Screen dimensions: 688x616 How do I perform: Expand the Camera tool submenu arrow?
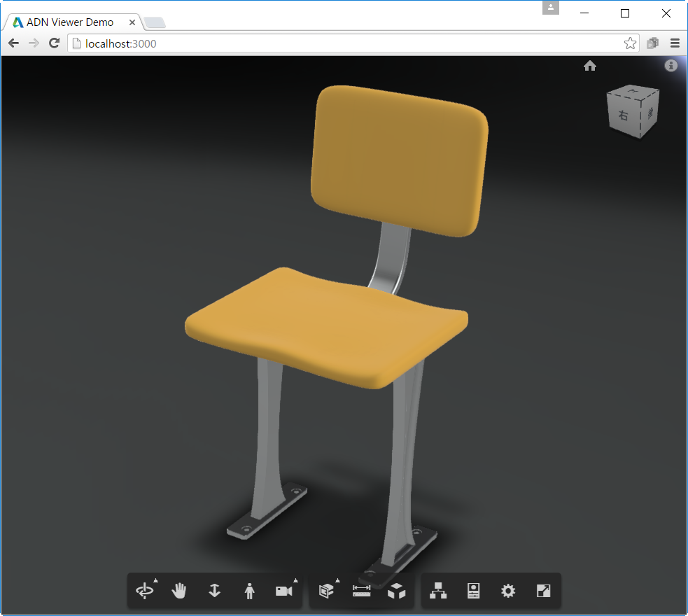295,579
